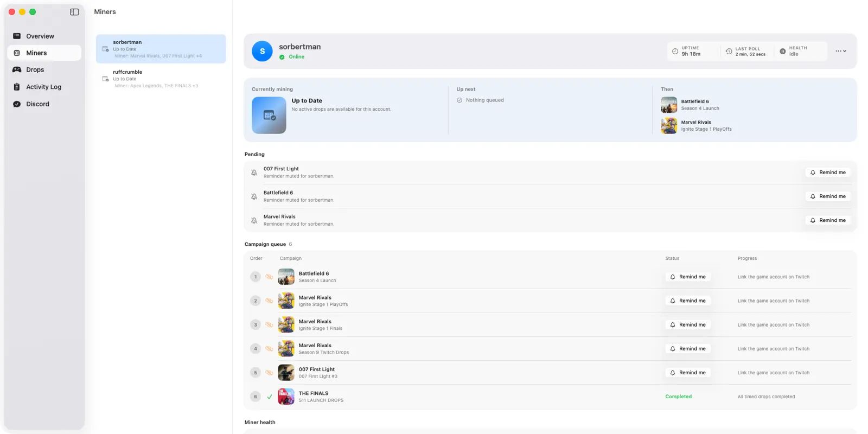Viewport: 868px width, 434px height.
Task: Click the Nothing queued check icon
Action: pos(459,100)
